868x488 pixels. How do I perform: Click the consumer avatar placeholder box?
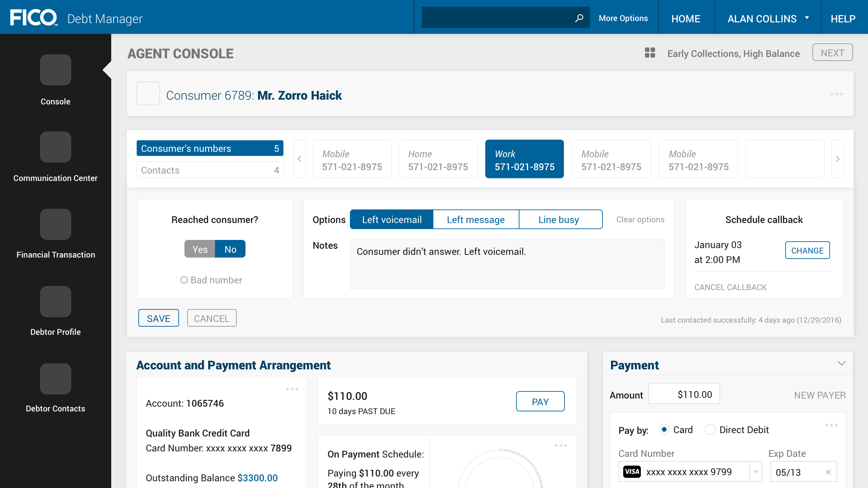pos(148,93)
